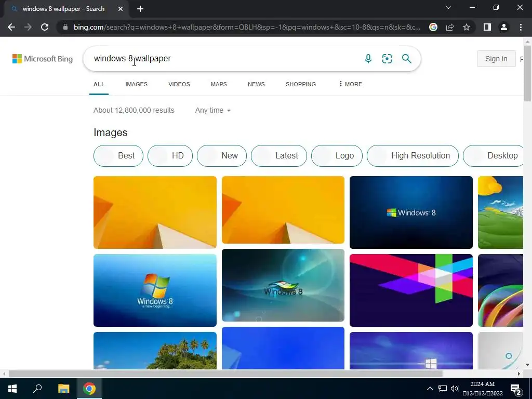Click the Microsoft Bing logo
The height and width of the screenshot is (399, 532).
(x=43, y=59)
